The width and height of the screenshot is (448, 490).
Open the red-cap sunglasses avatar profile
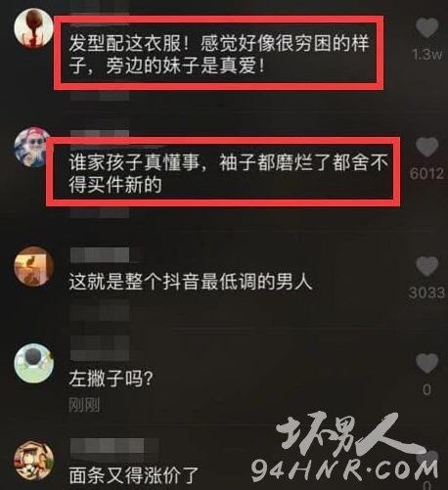31,148
